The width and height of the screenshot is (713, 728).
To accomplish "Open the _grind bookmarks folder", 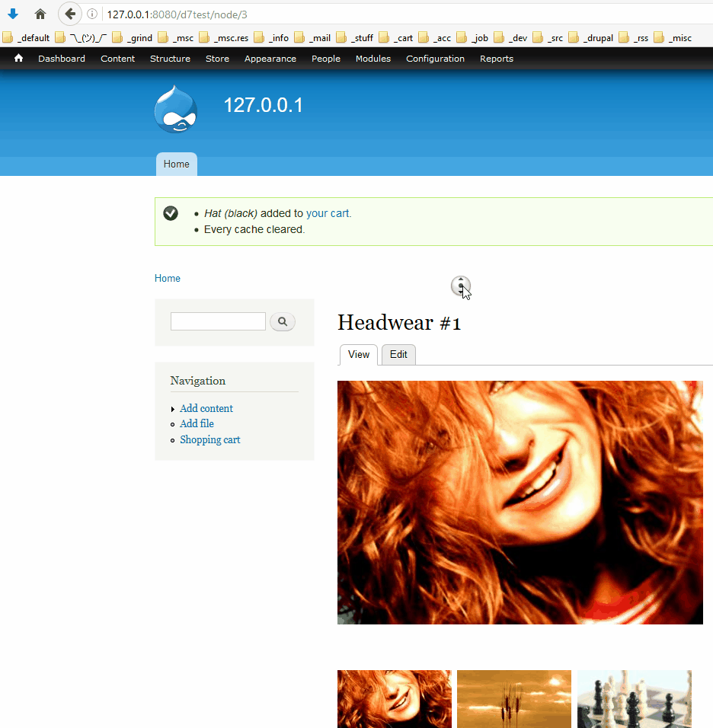I will click(x=133, y=38).
